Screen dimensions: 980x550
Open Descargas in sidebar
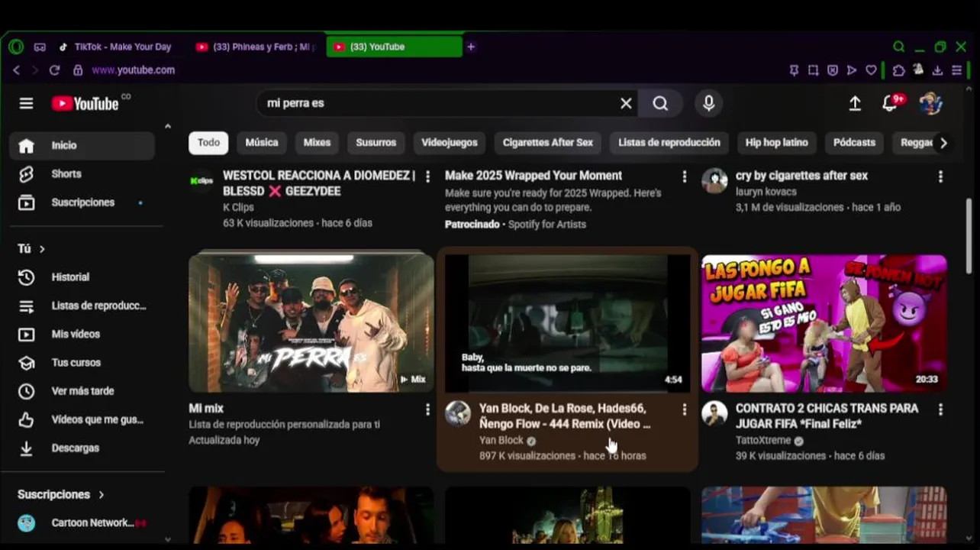[x=82, y=448]
